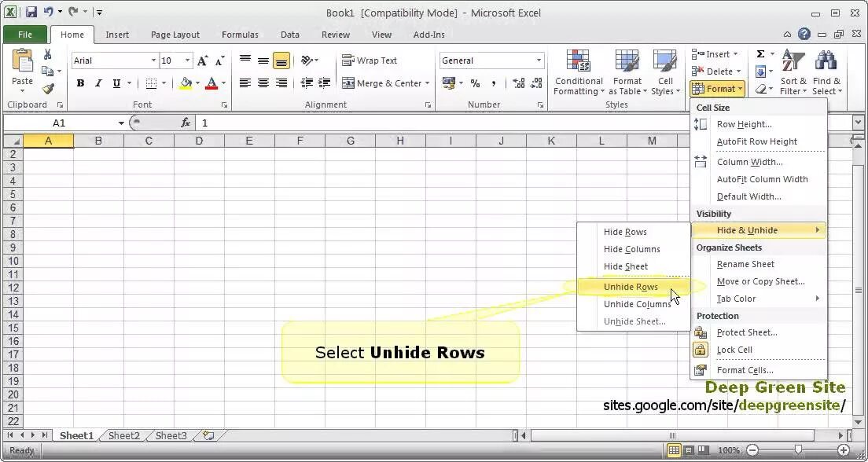868x462 pixels.
Task: Open the font name Arial dropdown
Action: click(x=153, y=60)
